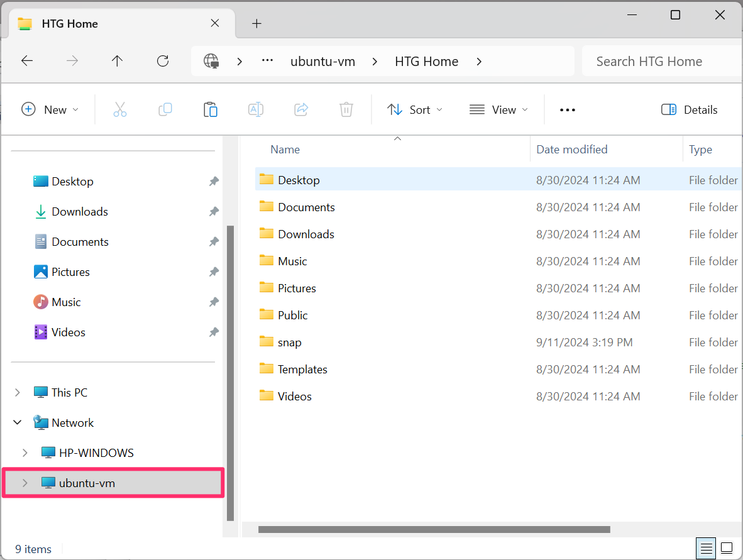Click the navigation pane vertical scrollbar

click(230, 373)
